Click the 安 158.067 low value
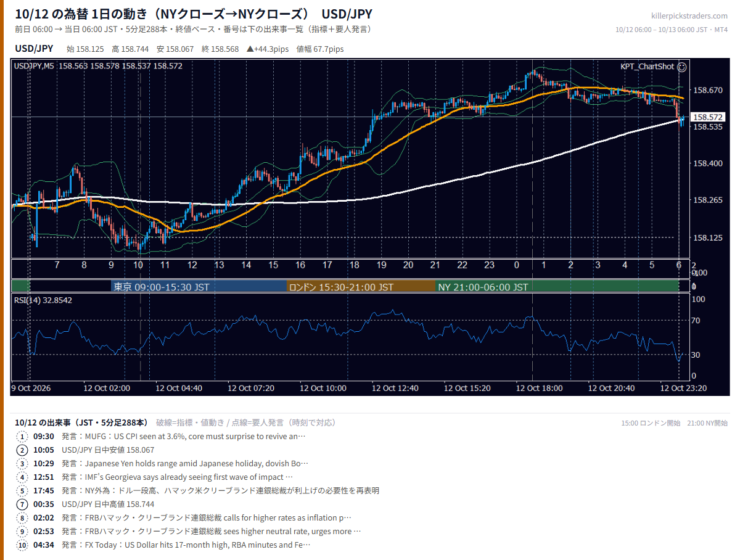The width and height of the screenshot is (740, 560). pos(175,49)
